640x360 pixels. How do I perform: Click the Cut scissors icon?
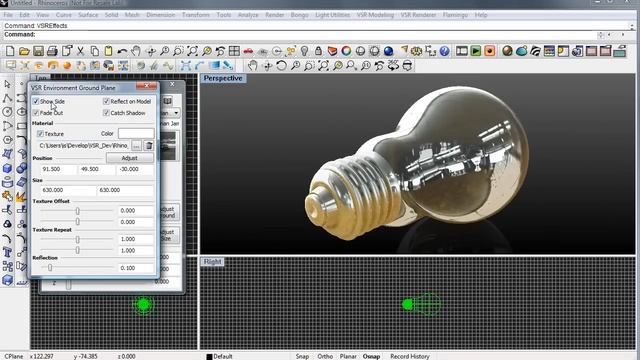click(81, 51)
